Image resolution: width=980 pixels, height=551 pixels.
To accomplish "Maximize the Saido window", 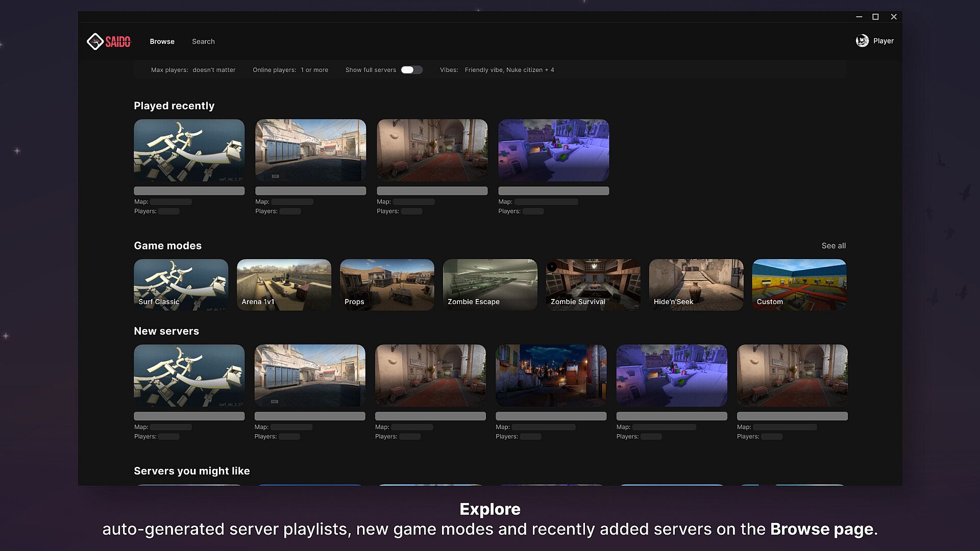I will coord(875,17).
